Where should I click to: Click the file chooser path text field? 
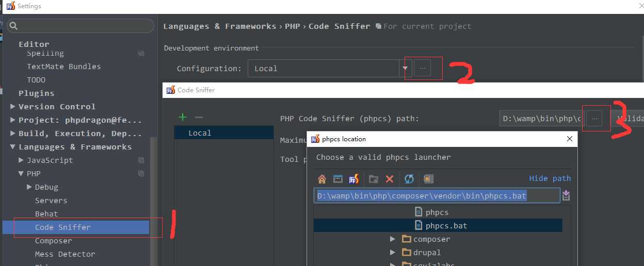tap(437, 196)
